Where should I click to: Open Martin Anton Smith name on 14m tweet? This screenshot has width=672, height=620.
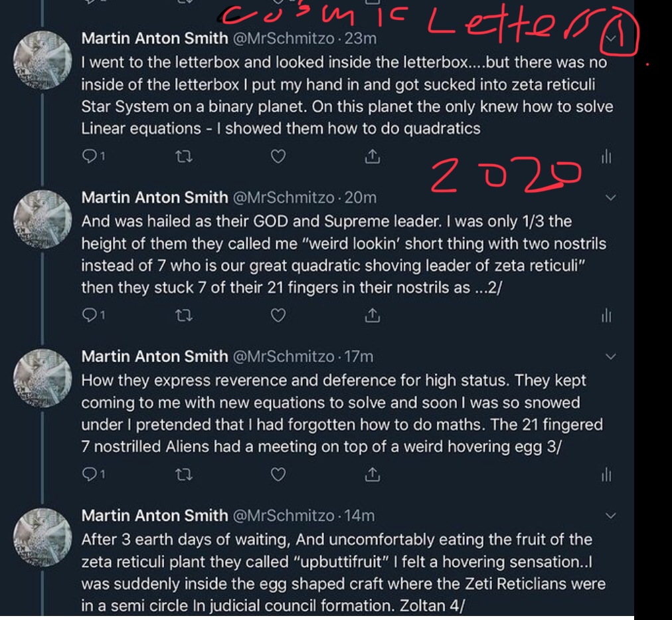tap(155, 516)
